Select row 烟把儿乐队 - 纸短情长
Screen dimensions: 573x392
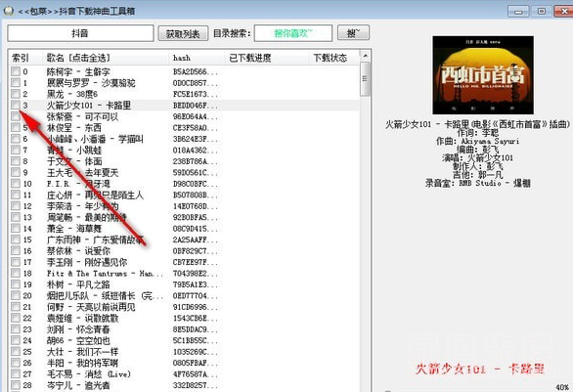coord(184,295)
